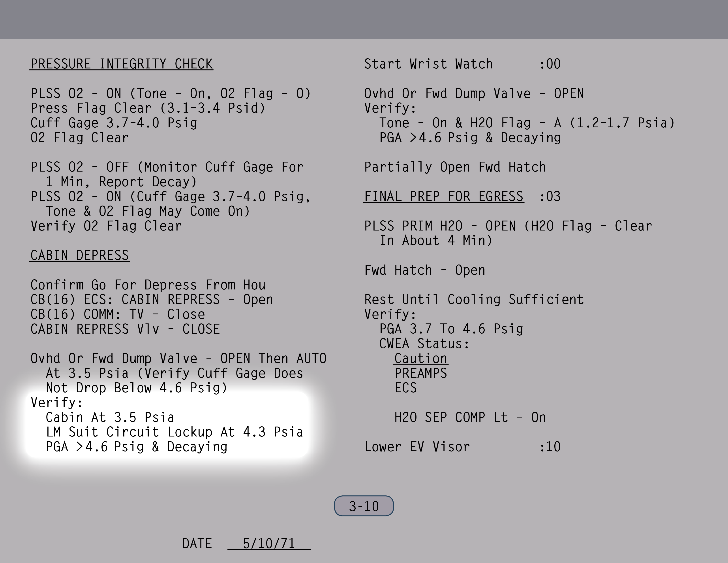The image size is (728, 563).
Task: Click the Start Wrist Watch line
Action: [428, 64]
